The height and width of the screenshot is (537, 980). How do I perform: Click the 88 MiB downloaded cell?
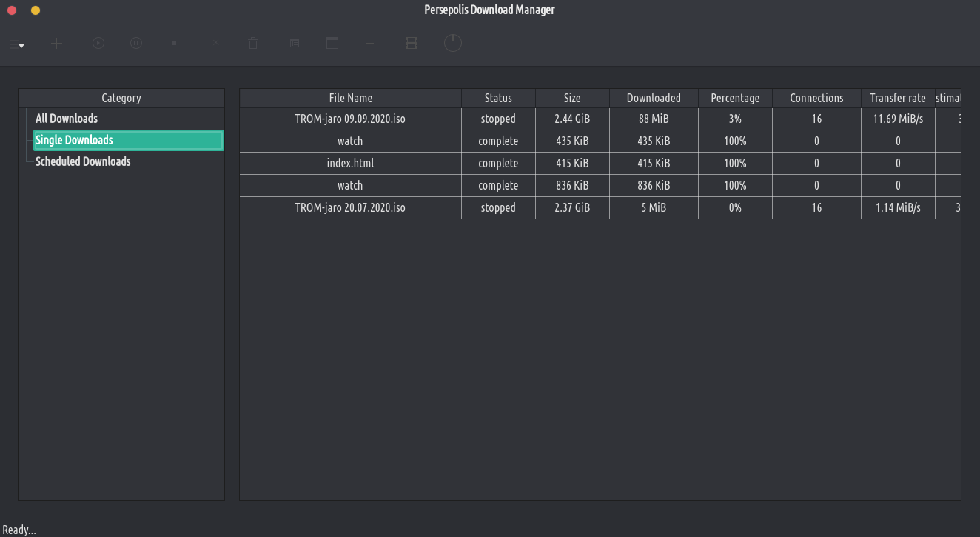[654, 119]
